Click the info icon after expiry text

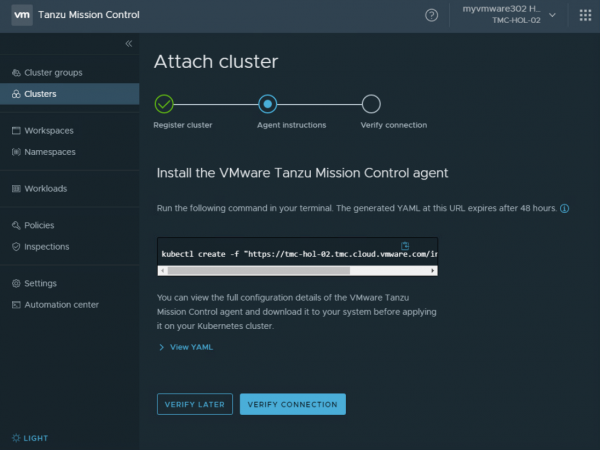(x=564, y=208)
